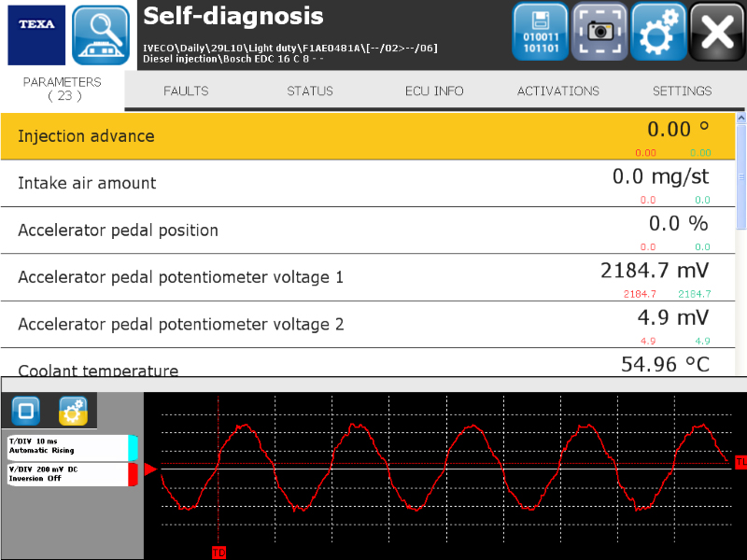Take a screenshot with the camera icon
747x560 pixels.
point(599,33)
